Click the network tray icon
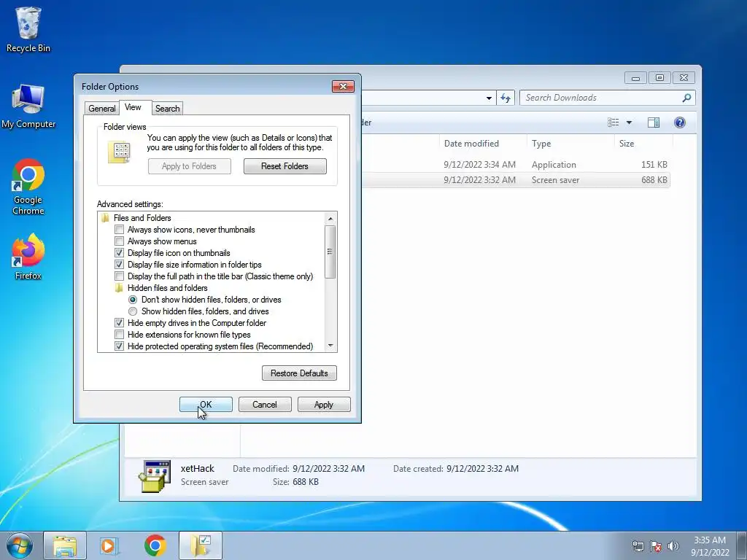This screenshot has height=560, width=747. tap(638, 546)
